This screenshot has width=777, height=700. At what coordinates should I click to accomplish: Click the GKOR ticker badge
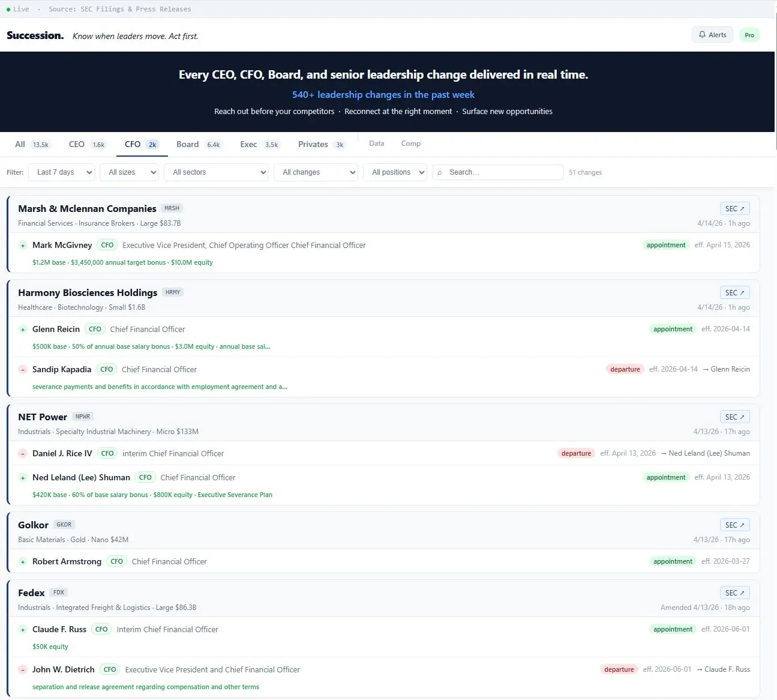click(x=64, y=525)
